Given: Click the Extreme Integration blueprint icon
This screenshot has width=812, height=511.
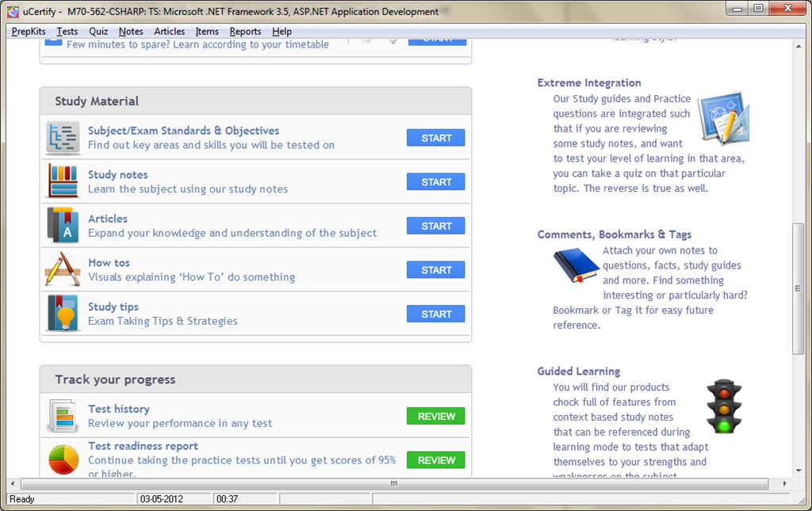Looking at the screenshot, I should pyautogui.click(x=723, y=118).
